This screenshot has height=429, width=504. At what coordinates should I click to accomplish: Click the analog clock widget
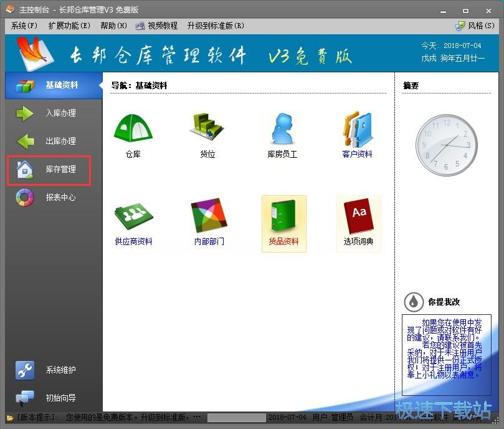click(x=447, y=145)
